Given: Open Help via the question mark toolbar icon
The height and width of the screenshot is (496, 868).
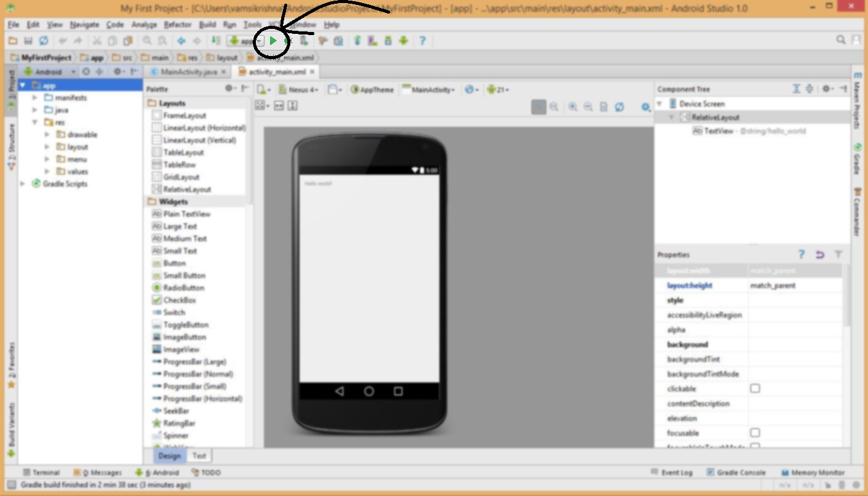Looking at the screenshot, I should tap(422, 41).
